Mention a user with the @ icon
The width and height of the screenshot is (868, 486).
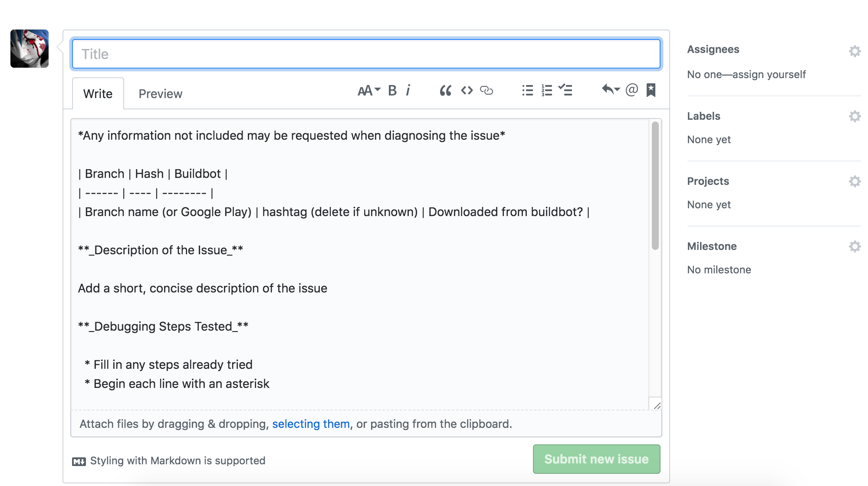[x=631, y=90]
